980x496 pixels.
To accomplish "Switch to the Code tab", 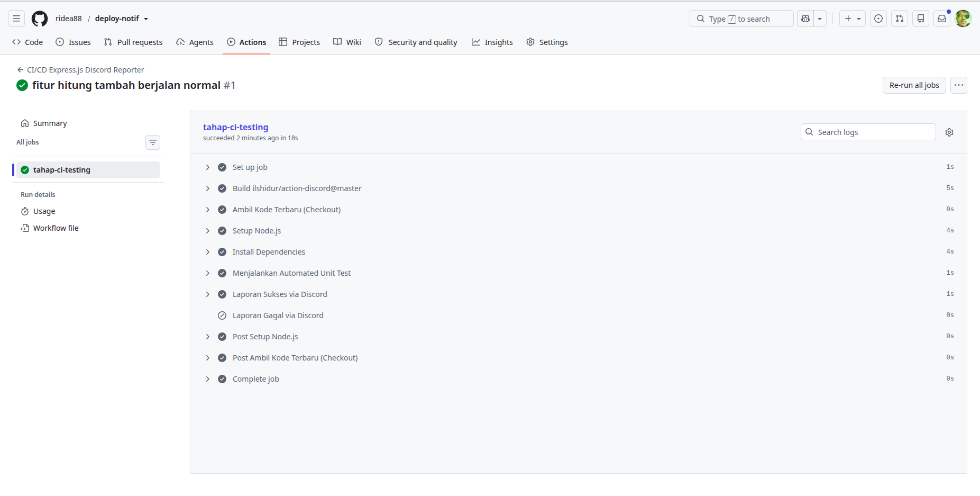I will pyautogui.click(x=28, y=42).
